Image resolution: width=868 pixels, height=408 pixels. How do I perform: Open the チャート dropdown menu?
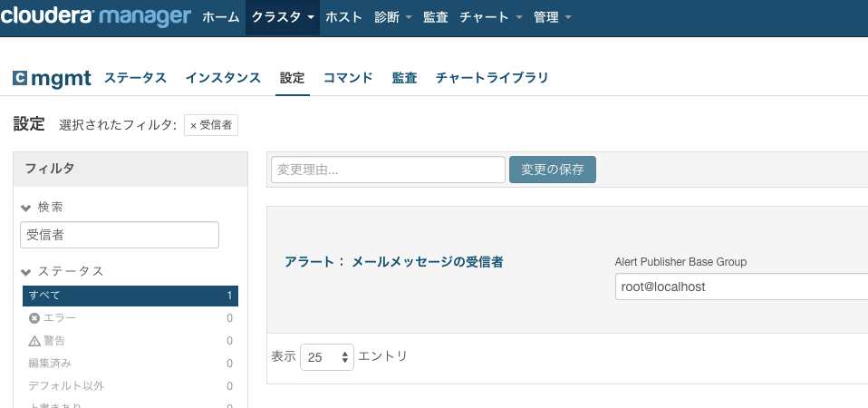point(490,17)
